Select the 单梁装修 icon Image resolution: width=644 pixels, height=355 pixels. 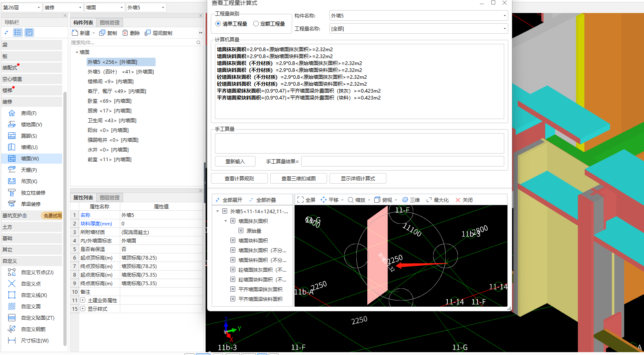[x=12, y=204]
